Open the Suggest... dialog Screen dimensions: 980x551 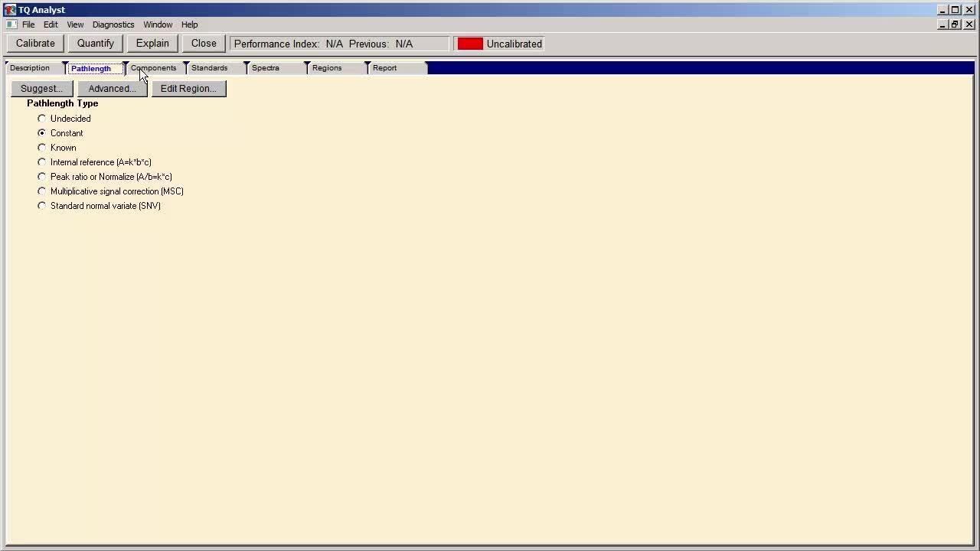[42, 89]
